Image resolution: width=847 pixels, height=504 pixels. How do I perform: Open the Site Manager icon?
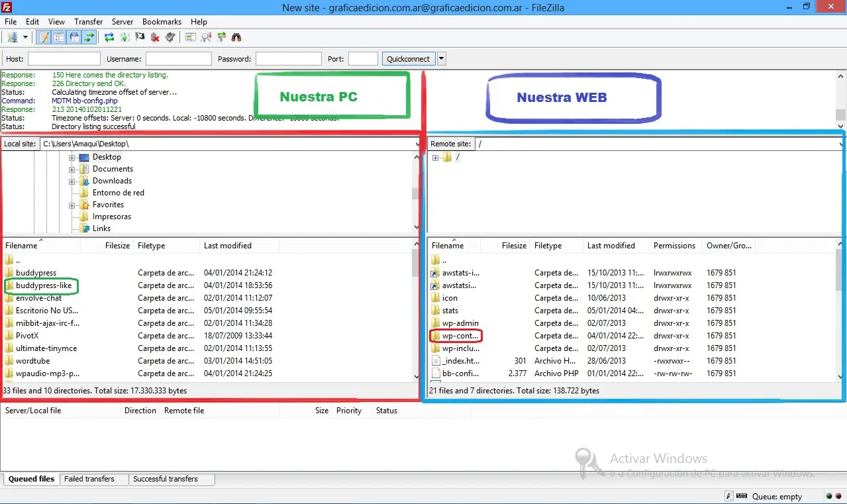(x=13, y=38)
